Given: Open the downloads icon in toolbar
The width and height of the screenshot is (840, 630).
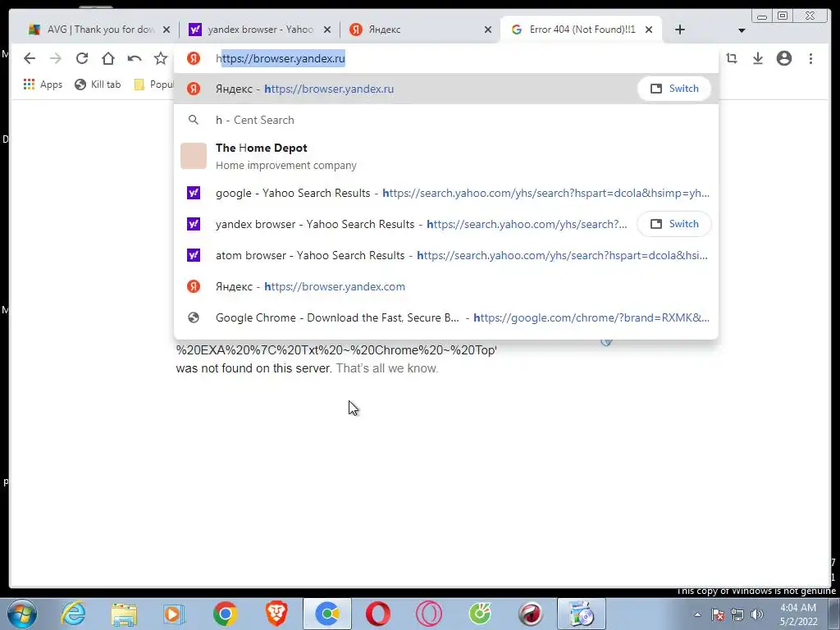Looking at the screenshot, I should [757, 58].
